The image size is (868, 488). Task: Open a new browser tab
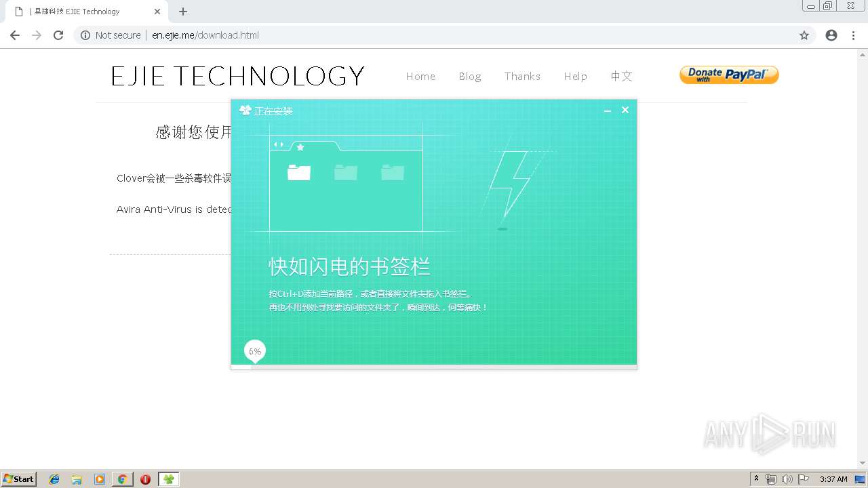click(x=183, y=12)
